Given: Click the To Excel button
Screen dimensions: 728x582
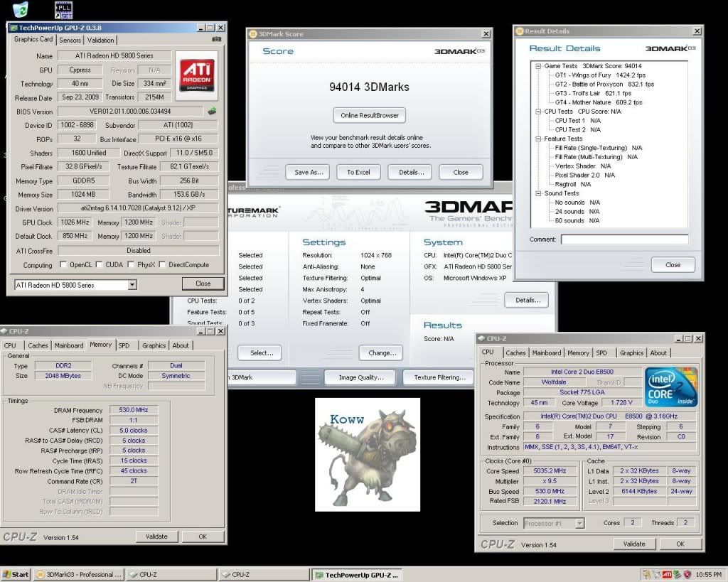Looking at the screenshot, I should click(358, 172).
